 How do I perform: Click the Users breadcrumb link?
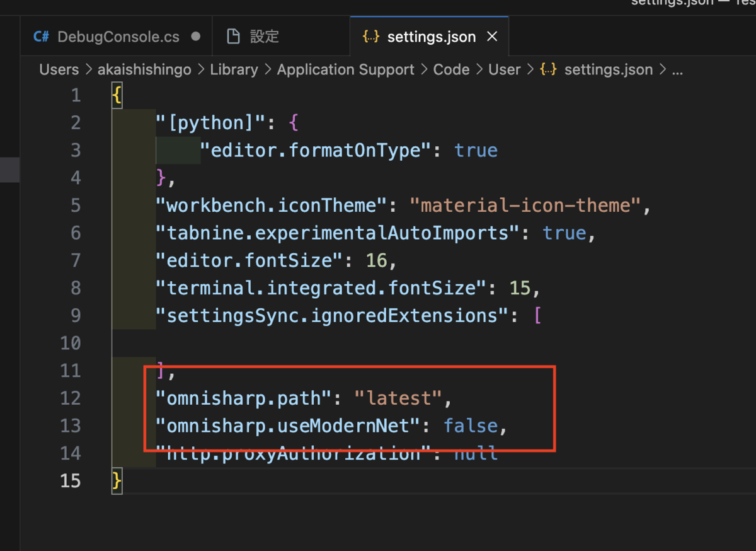click(59, 69)
